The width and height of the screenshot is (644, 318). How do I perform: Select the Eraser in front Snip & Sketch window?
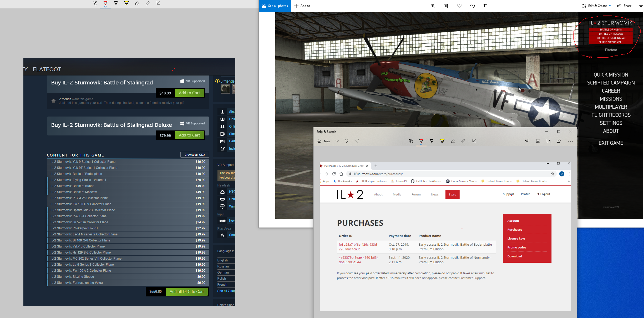[453, 141]
